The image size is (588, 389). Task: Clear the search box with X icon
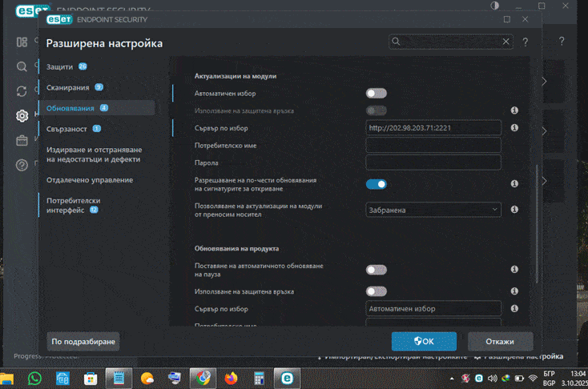[505, 42]
